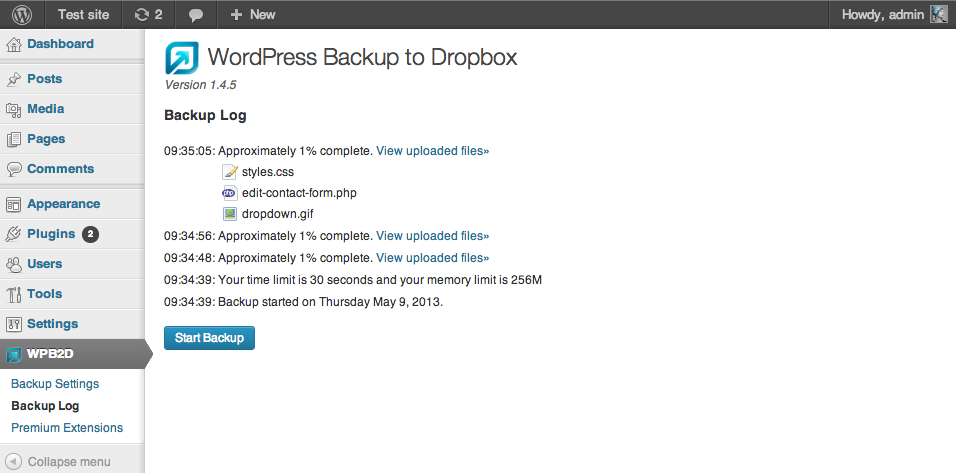Click the Tools wrench icon
The image size is (956, 473).
[14, 294]
